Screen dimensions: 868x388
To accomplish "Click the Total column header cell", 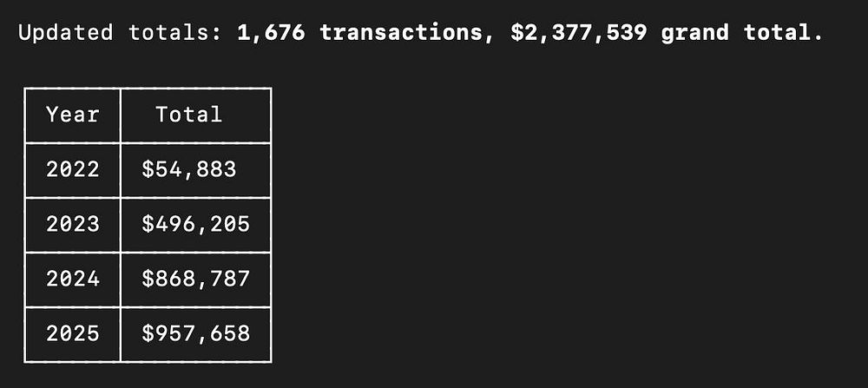I will [x=195, y=115].
